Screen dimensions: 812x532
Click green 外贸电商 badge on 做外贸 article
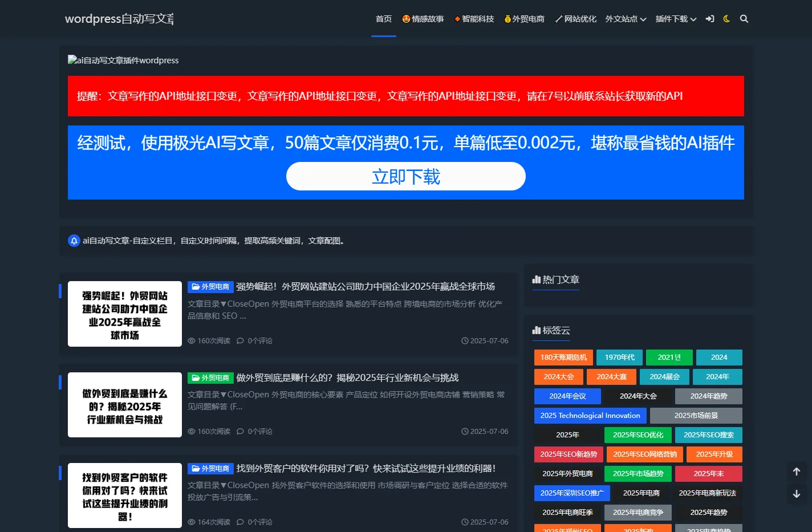pyautogui.click(x=210, y=378)
